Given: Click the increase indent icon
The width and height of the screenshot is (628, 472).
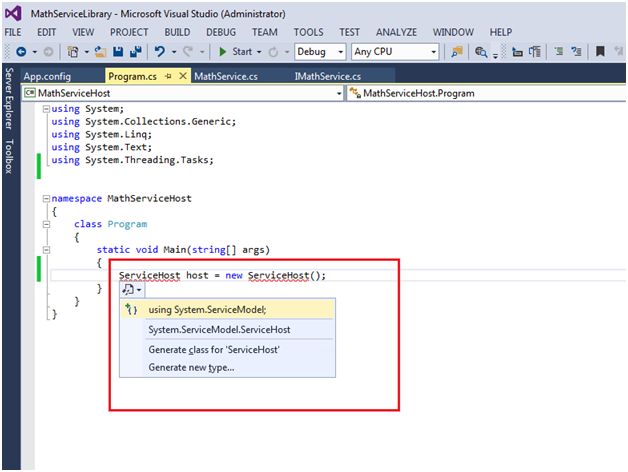Looking at the screenshot, I should [x=535, y=52].
